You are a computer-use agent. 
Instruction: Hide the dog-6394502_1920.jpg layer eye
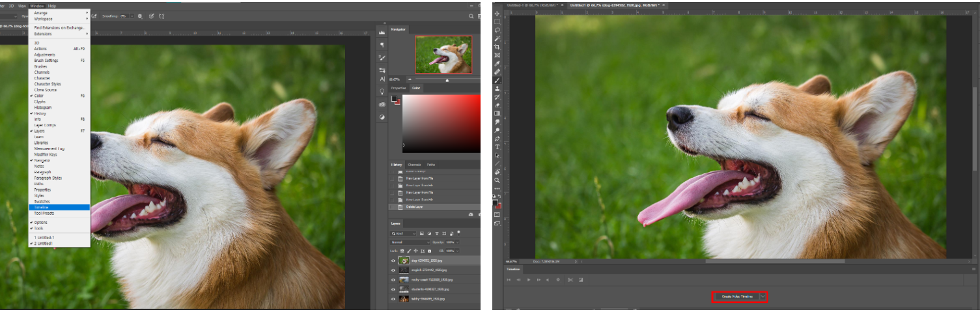pos(393,261)
